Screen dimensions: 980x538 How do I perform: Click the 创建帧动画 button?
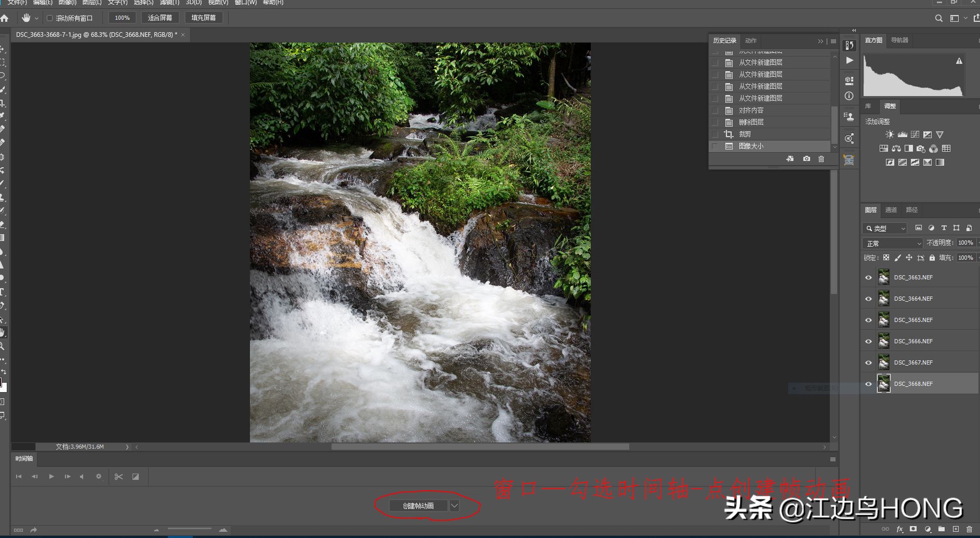[x=418, y=505]
